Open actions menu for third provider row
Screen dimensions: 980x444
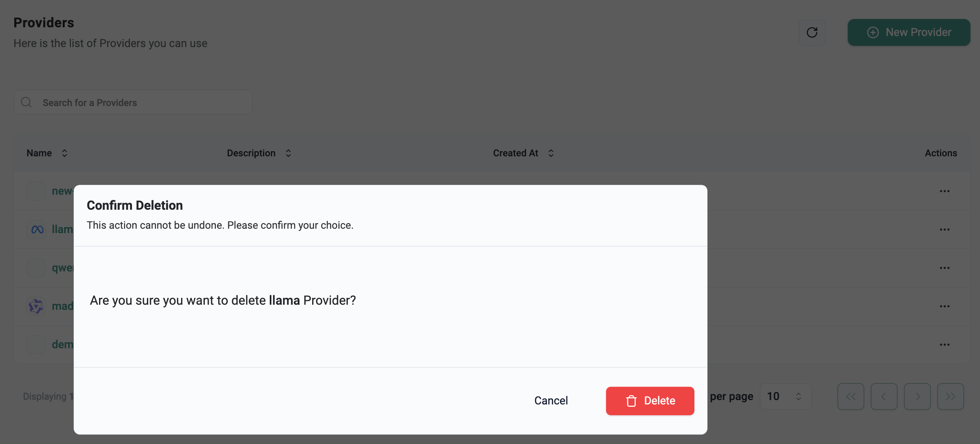[x=944, y=268]
